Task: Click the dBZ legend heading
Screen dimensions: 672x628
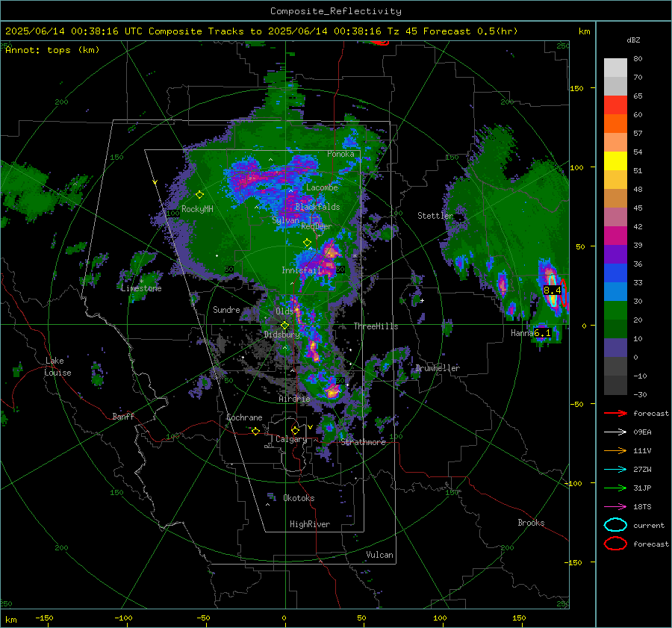Action: 633,40
